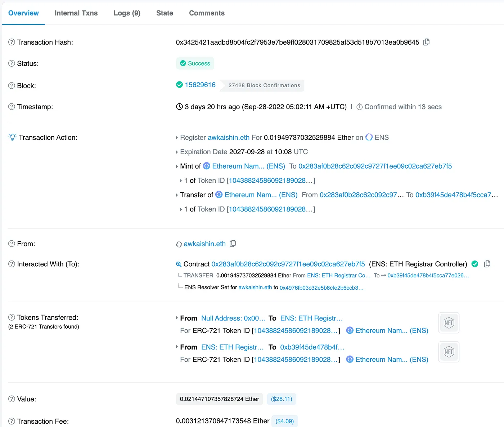The height and width of the screenshot is (427, 504).
Task: Open To address 0xb39f45de478b4f5cca7 in Transfer line
Action: click(x=456, y=195)
